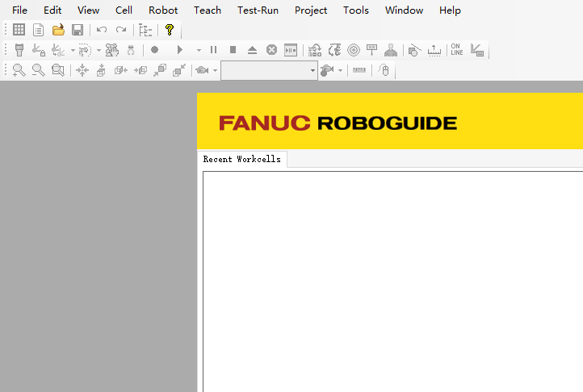Screen dimensions: 583x392
Task: Click the Pause button
Action: click(213, 49)
